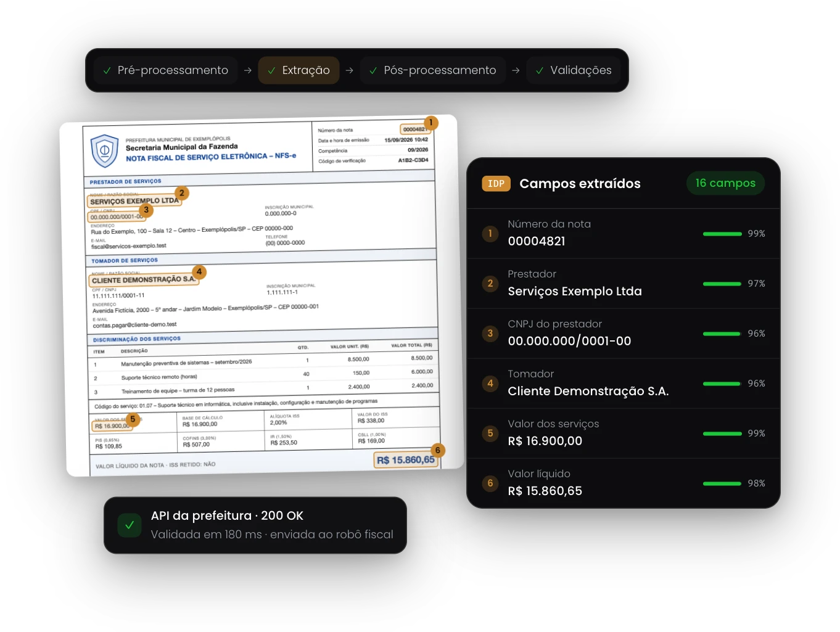Screen dimensions: 840x632
Task: Click highlighted R$ 15.860,65 on invoice
Action: [406, 460]
